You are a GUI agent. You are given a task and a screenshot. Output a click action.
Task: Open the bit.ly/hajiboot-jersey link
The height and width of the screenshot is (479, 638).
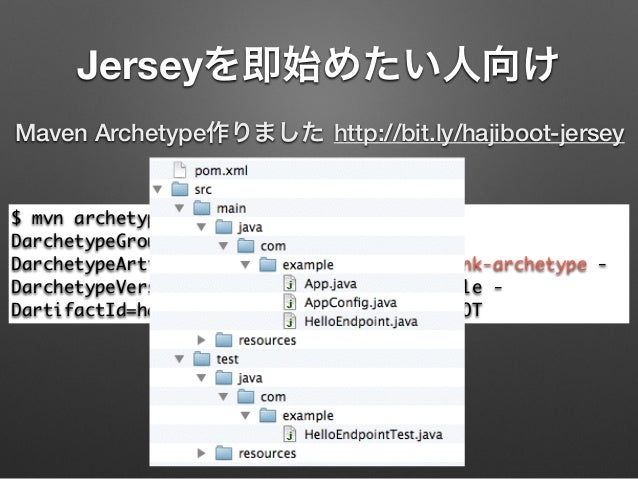click(x=479, y=133)
